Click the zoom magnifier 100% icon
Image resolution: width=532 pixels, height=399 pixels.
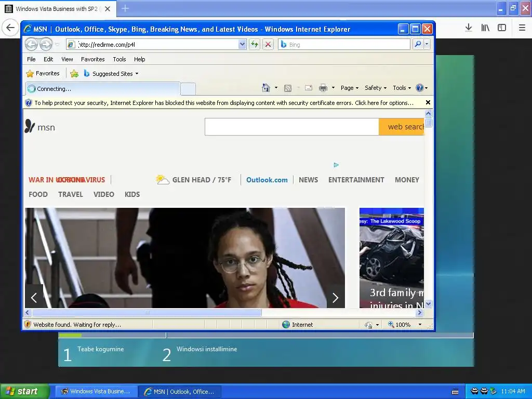391,324
